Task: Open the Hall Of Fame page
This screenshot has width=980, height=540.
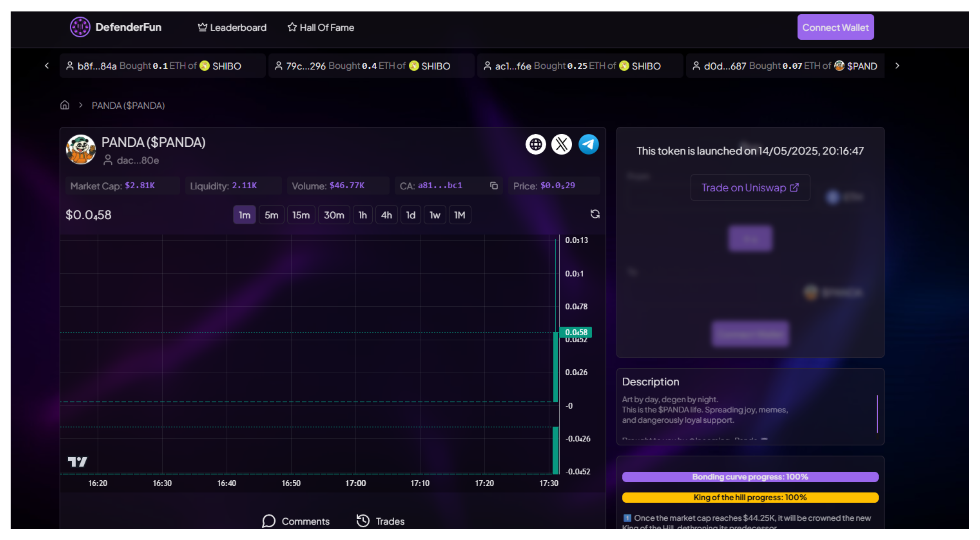Action: 321,27
